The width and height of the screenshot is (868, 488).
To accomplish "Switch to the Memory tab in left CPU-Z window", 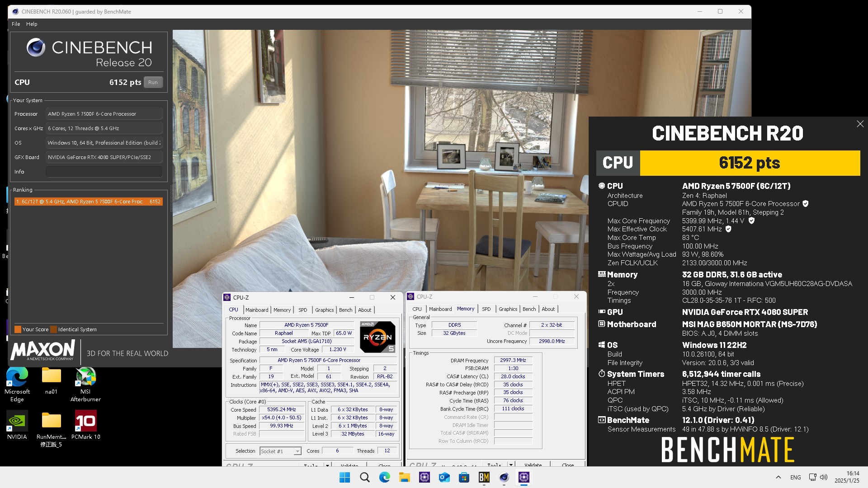I will (282, 310).
